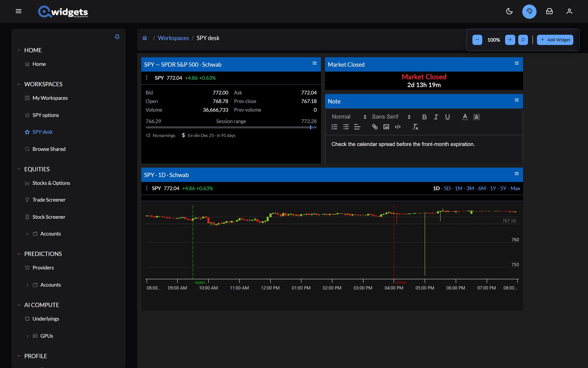
Task: Zoom out with the minus button
Action: pyautogui.click(x=477, y=40)
